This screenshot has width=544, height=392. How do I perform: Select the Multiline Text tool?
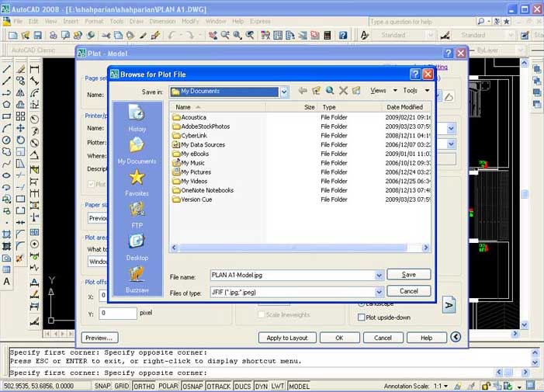(x=6, y=281)
